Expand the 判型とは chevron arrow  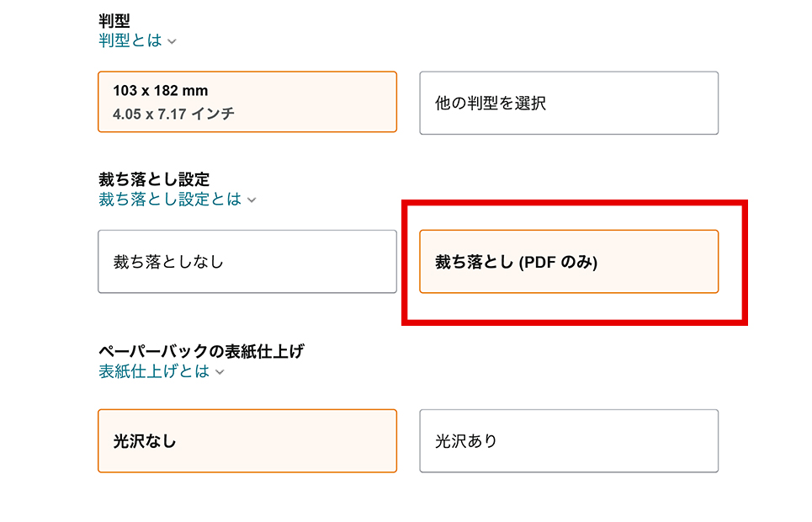(172, 41)
